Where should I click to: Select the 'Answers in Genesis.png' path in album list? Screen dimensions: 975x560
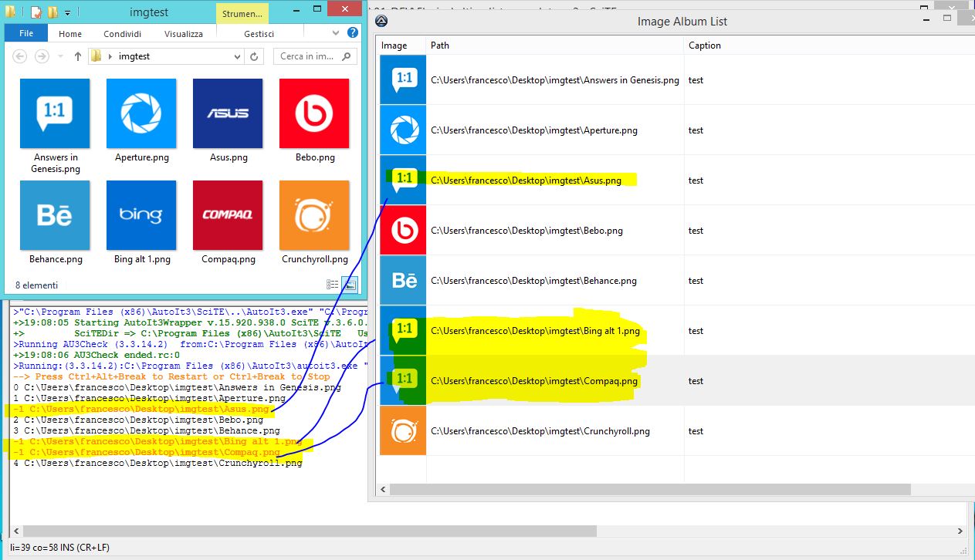(555, 80)
